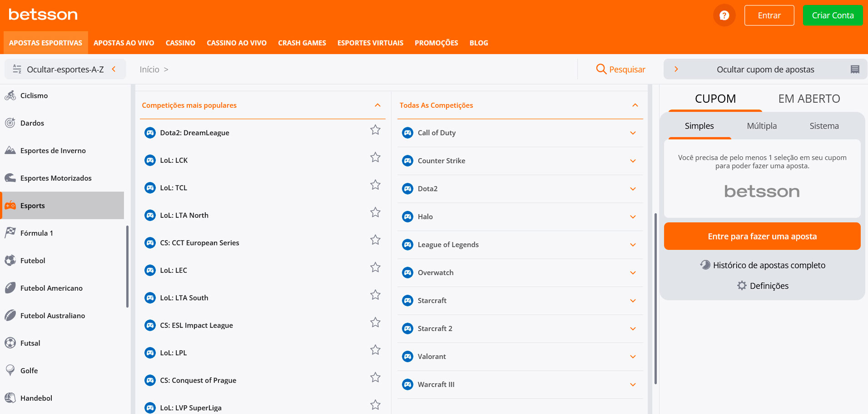Click gamepad icon beside Overwatch
The width and height of the screenshot is (868, 414).
tap(408, 273)
